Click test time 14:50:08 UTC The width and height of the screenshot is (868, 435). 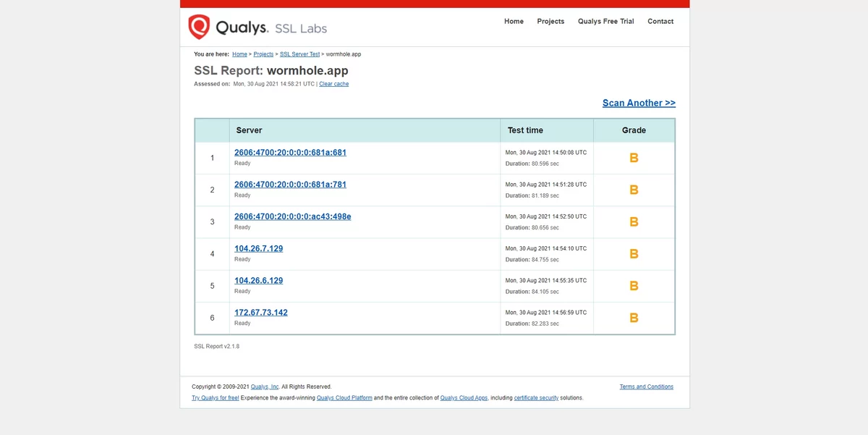[546, 153]
